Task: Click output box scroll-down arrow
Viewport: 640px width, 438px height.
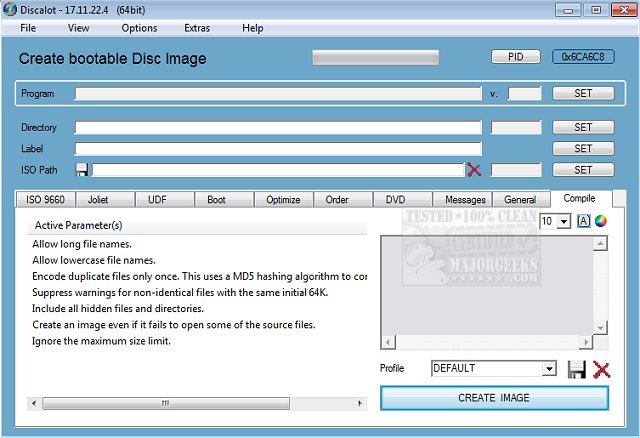Action: (600, 327)
